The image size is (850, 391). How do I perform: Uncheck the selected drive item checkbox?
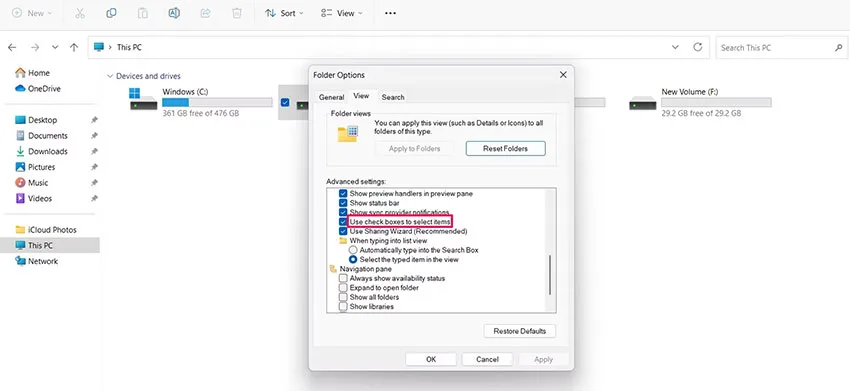click(x=285, y=102)
